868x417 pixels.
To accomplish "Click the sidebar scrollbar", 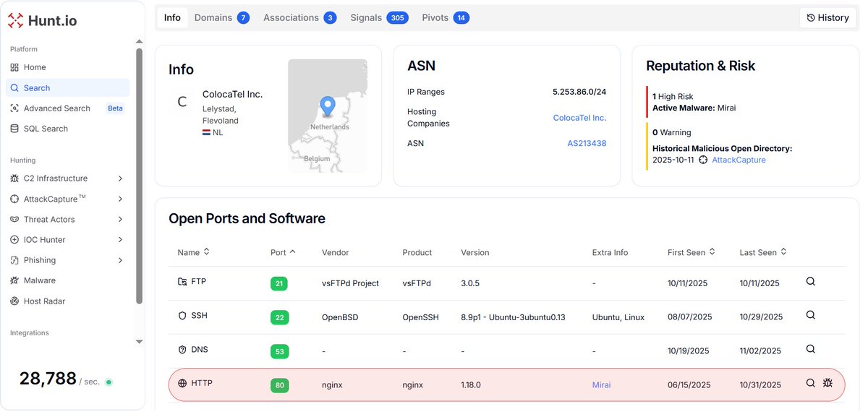I will click(x=138, y=188).
